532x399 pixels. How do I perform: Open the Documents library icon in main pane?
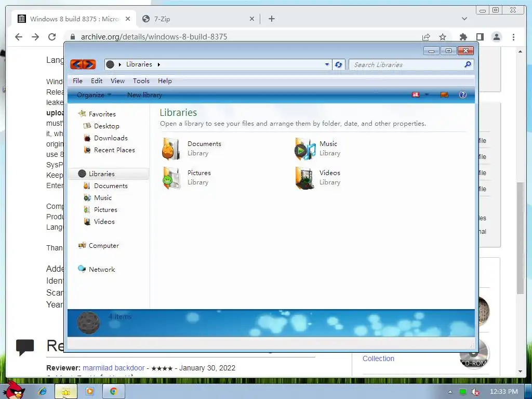[171, 149]
